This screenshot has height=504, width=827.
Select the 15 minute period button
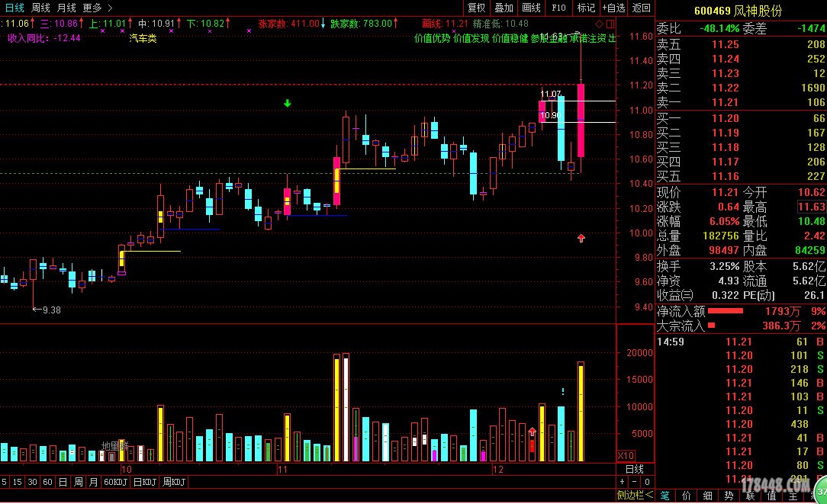[x=18, y=482]
